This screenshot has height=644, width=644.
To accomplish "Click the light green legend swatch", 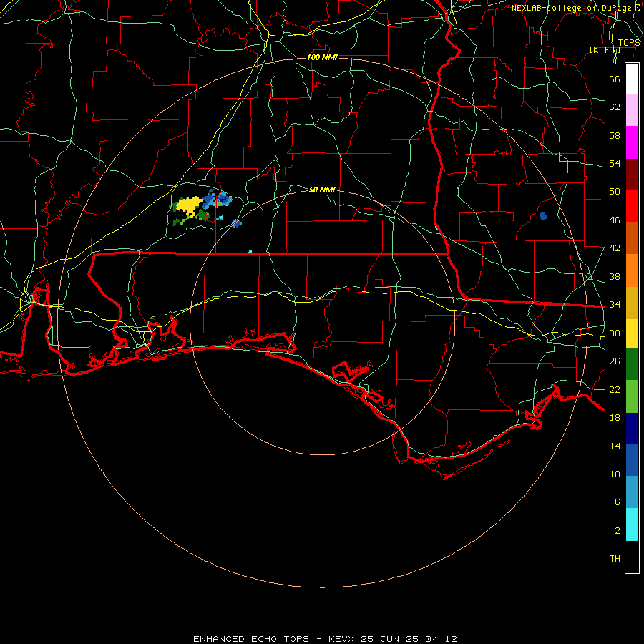I will click(632, 396).
